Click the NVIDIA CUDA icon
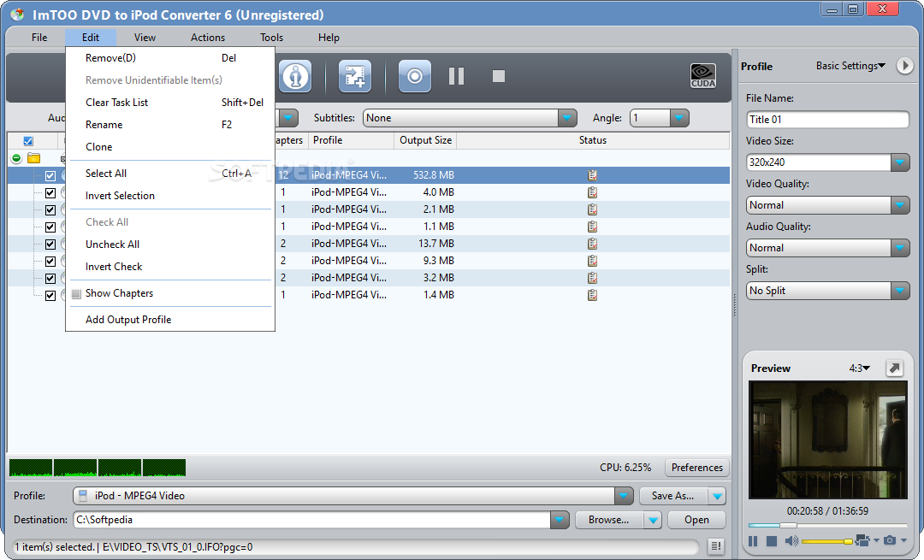The height and width of the screenshot is (560, 924). pyautogui.click(x=703, y=76)
